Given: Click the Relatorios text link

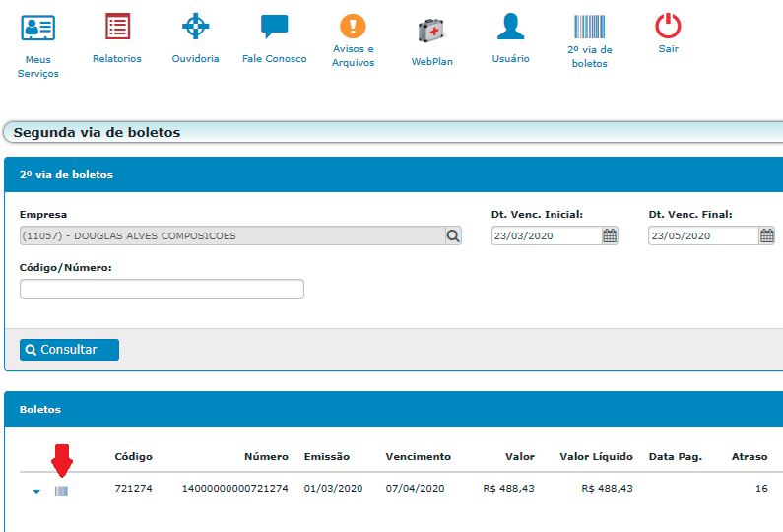Looking at the screenshot, I should 117,58.
